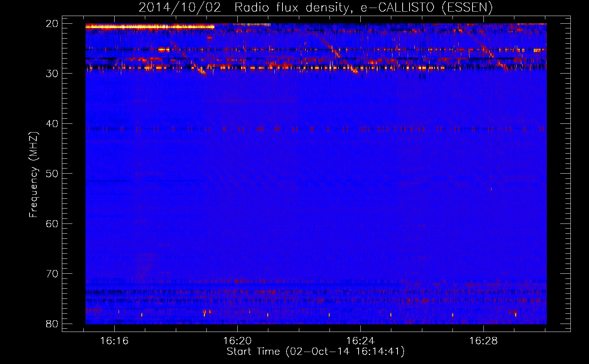Click the '16:20' time tick label
The height and width of the screenshot is (364, 589).
pos(237,341)
